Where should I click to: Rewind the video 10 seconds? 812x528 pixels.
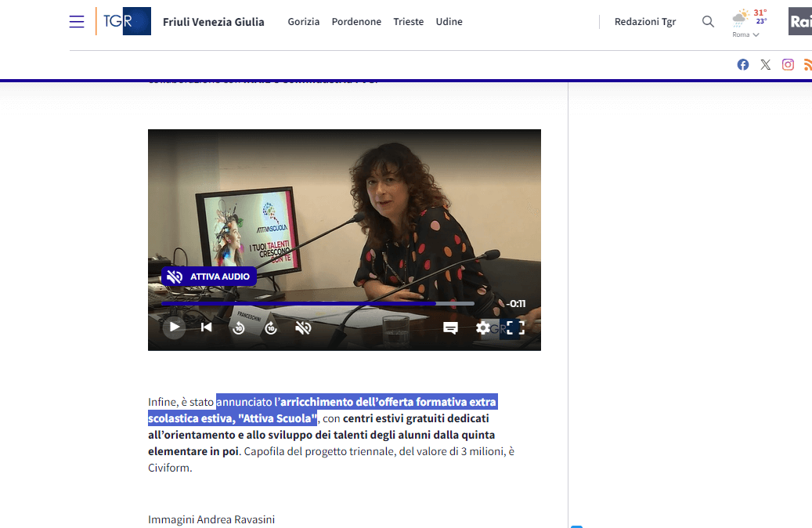pos(239,327)
